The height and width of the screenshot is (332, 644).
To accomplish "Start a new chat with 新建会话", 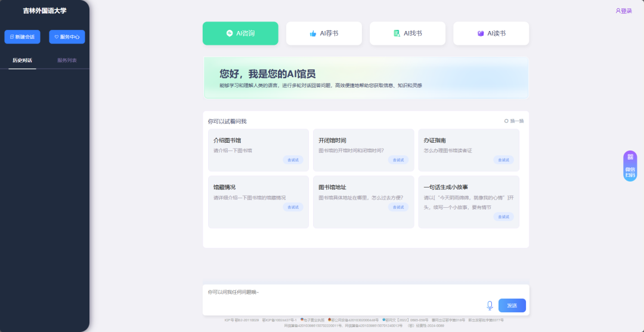I will coord(23,37).
